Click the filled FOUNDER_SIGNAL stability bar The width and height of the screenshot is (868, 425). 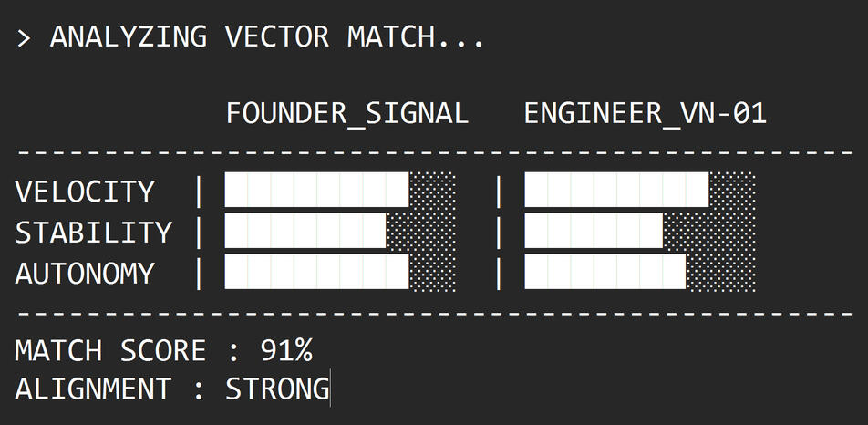tap(305, 232)
